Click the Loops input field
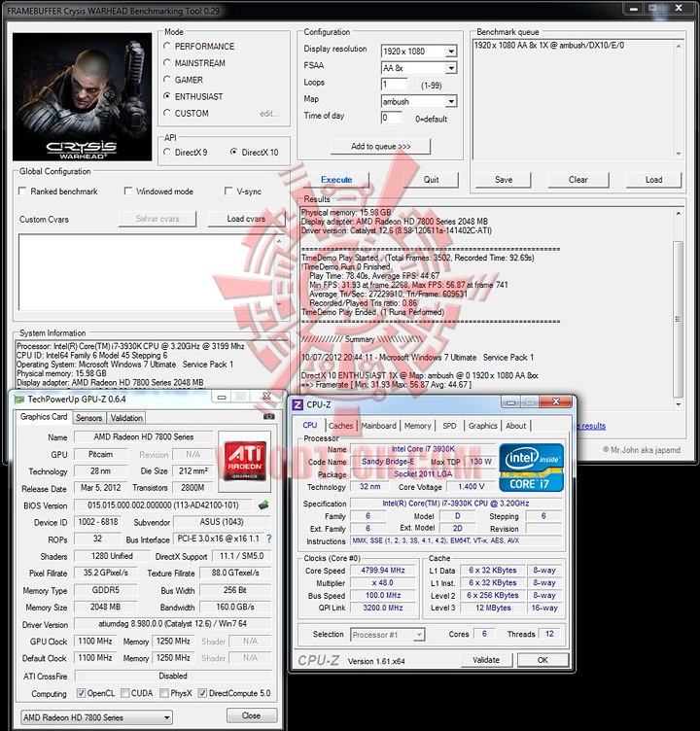Image resolution: width=700 pixels, height=731 pixels. [x=394, y=85]
